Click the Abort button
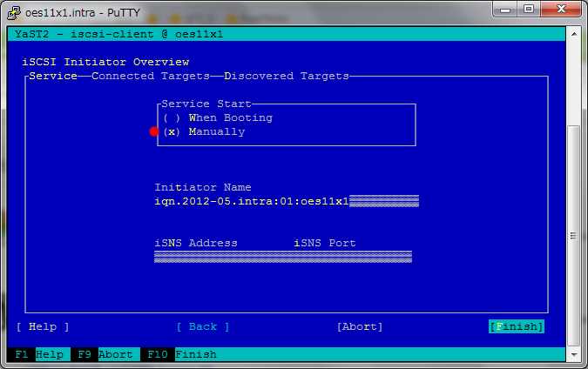588x369 pixels. click(360, 326)
